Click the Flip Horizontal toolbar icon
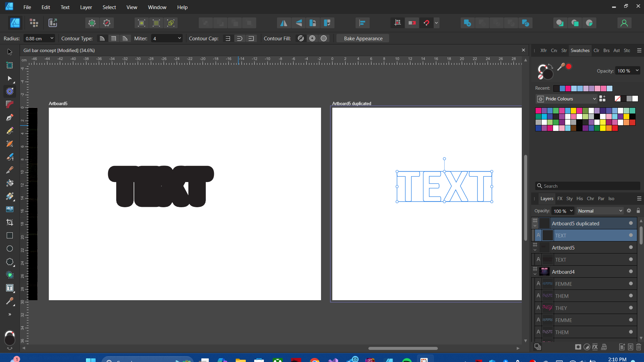The height and width of the screenshot is (362, 644). pos(284,23)
